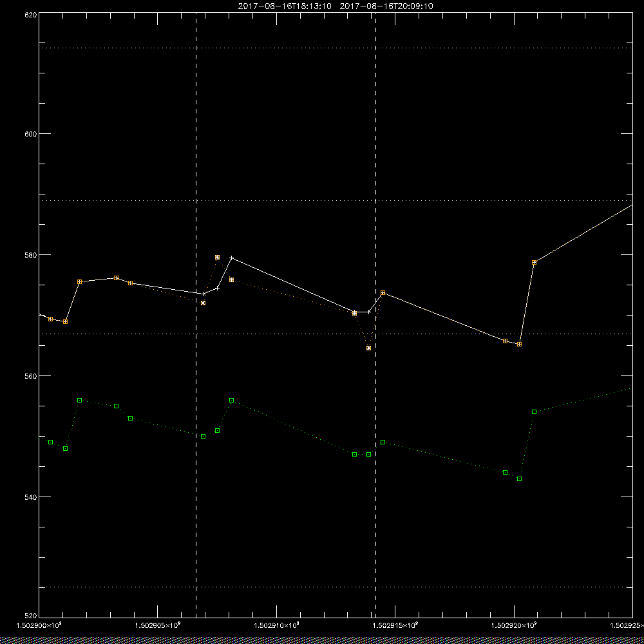
Task: Select the y-axis label 580
Action: coord(31,255)
